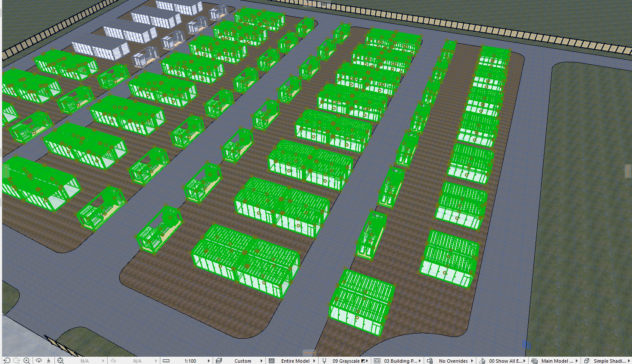Click the Previous Zoom icon

pos(7,361)
